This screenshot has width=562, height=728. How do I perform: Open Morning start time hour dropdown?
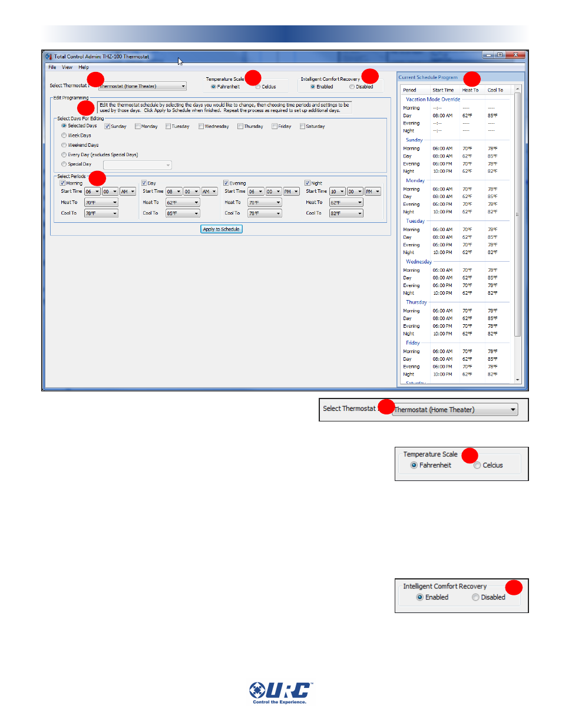pyautogui.click(x=92, y=192)
